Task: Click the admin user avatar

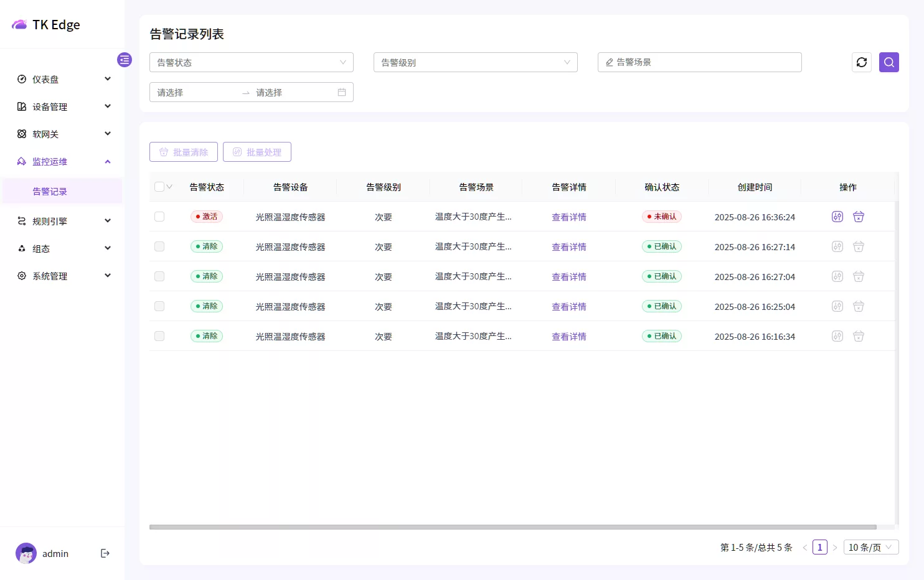Action: pyautogui.click(x=26, y=553)
